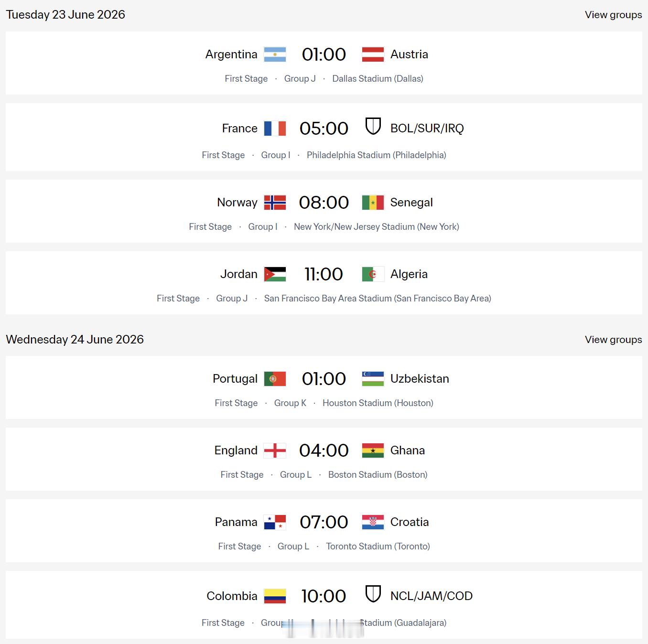Screen dimensions: 648x644
Task: Open the Colombia 10:00 match time
Action: [x=324, y=596]
